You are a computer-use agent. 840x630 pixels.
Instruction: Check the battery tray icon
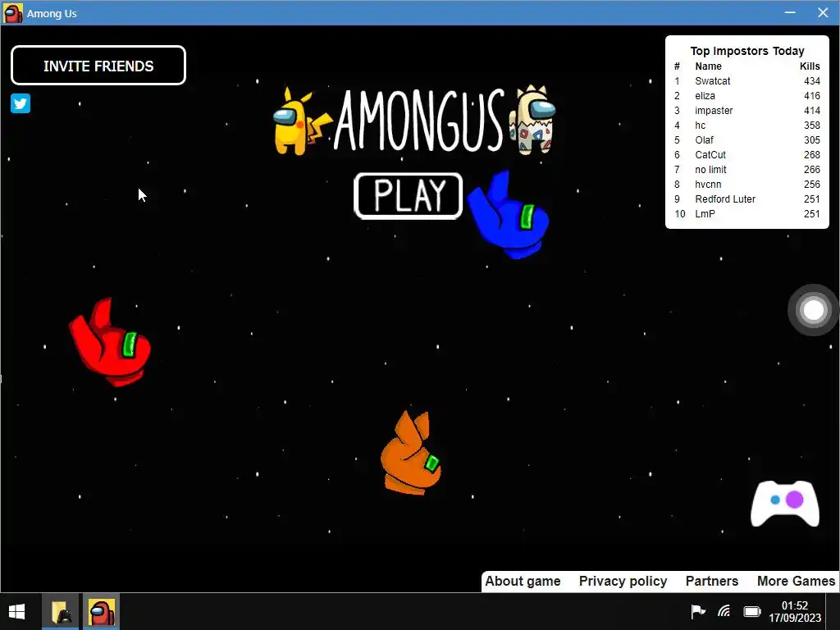(752, 611)
